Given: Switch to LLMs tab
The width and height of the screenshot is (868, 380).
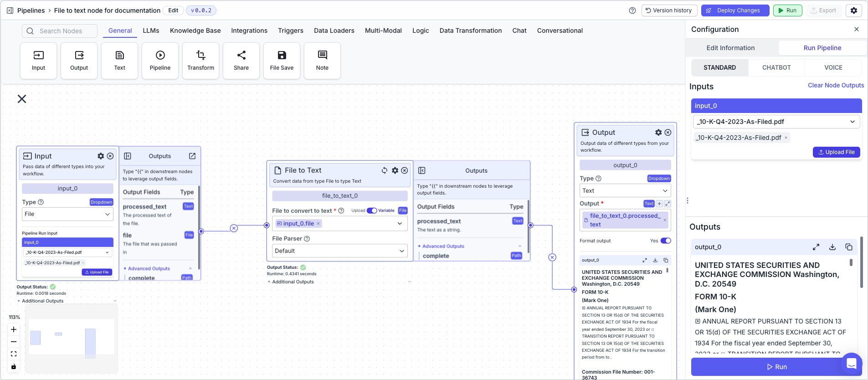Looking at the screenshot, I should pos(151,31).
